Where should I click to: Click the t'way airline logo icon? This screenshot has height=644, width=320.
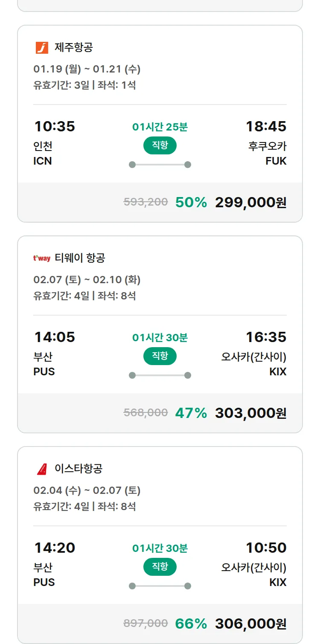(x=42, y=258)
